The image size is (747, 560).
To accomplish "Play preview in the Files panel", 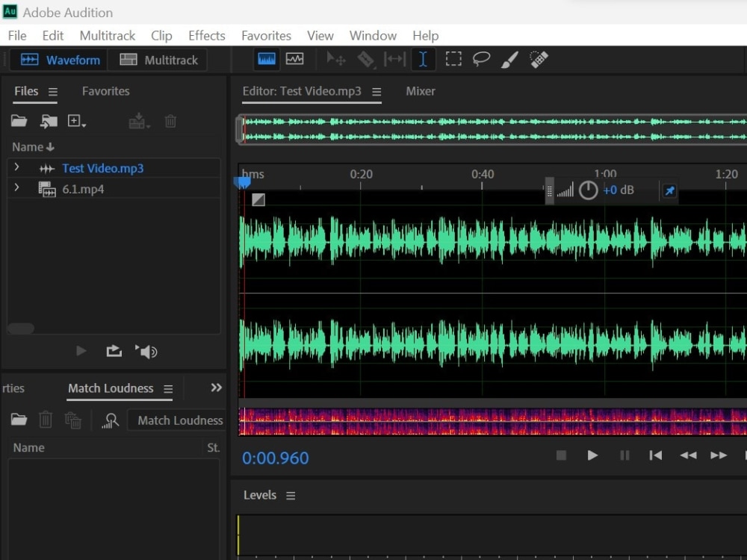I will 81,352.
